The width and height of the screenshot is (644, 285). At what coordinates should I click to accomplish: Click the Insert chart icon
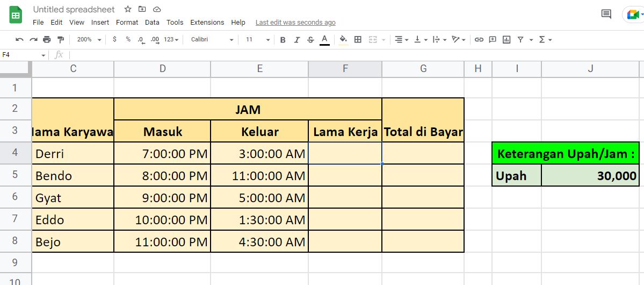click(x=506, y=39)
